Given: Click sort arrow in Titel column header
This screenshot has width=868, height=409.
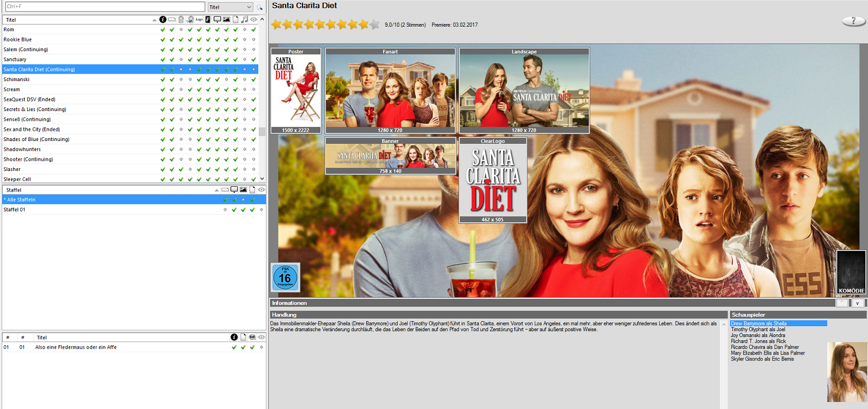Looking at the screenshot, I should 154,20.
